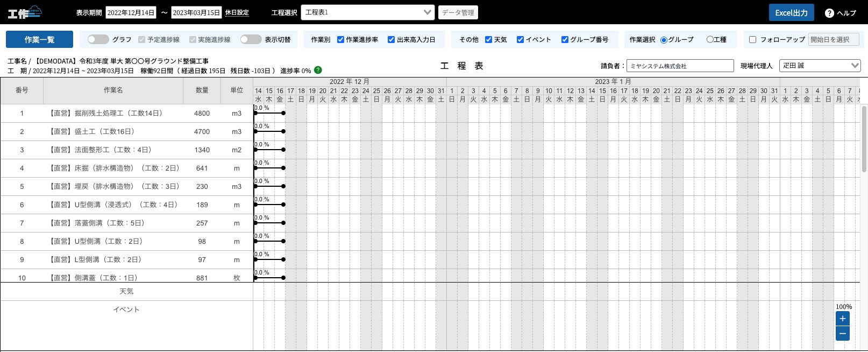Viewport: 868px width, 352px height.
Task: Click the 数量 column header
Action: (x=202, y=90)
